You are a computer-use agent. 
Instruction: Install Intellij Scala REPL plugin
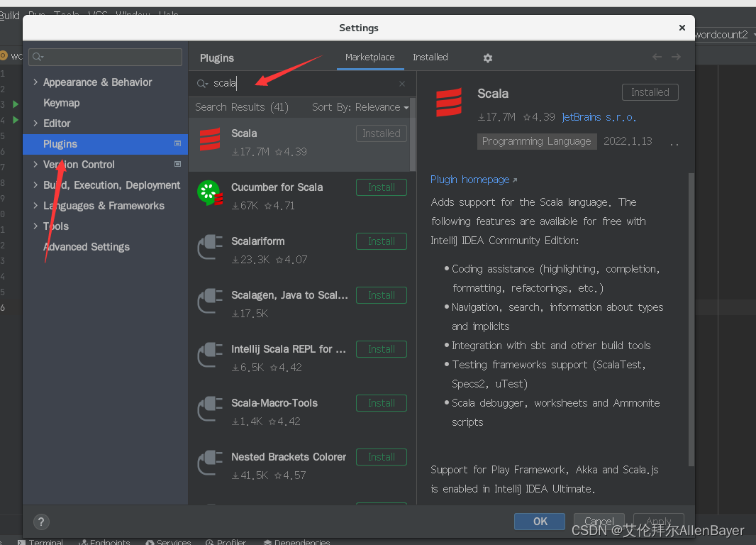pyautogui.click(x=382, y=349)
